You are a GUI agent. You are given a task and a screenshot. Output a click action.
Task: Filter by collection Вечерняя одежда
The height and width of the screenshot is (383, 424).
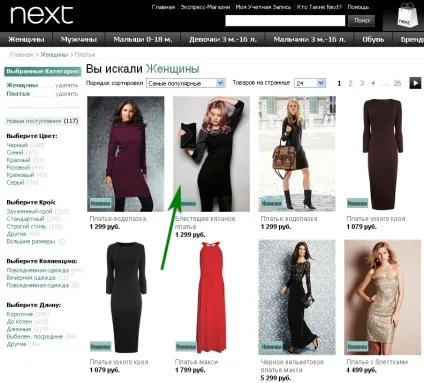(x=31, y=278)
